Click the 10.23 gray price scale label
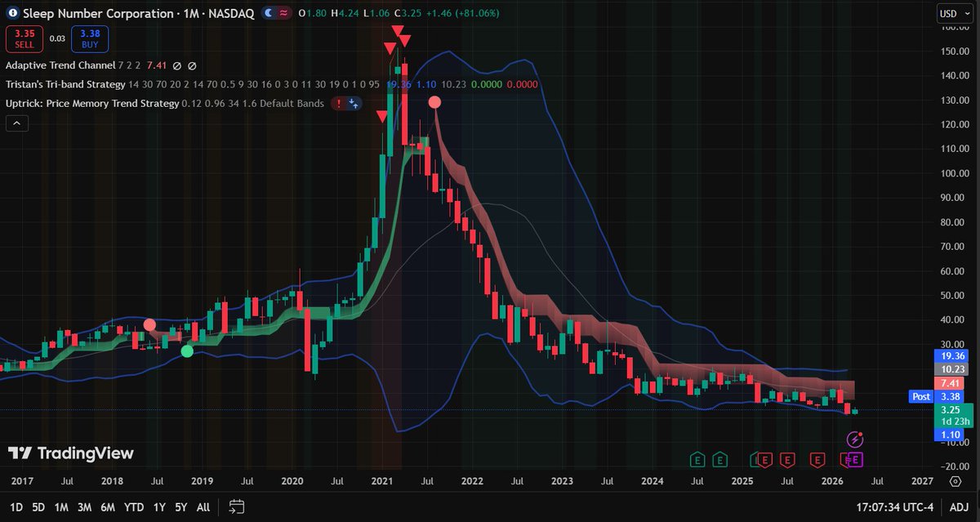This screenshot has height=522, width=980. coord(952,369)
